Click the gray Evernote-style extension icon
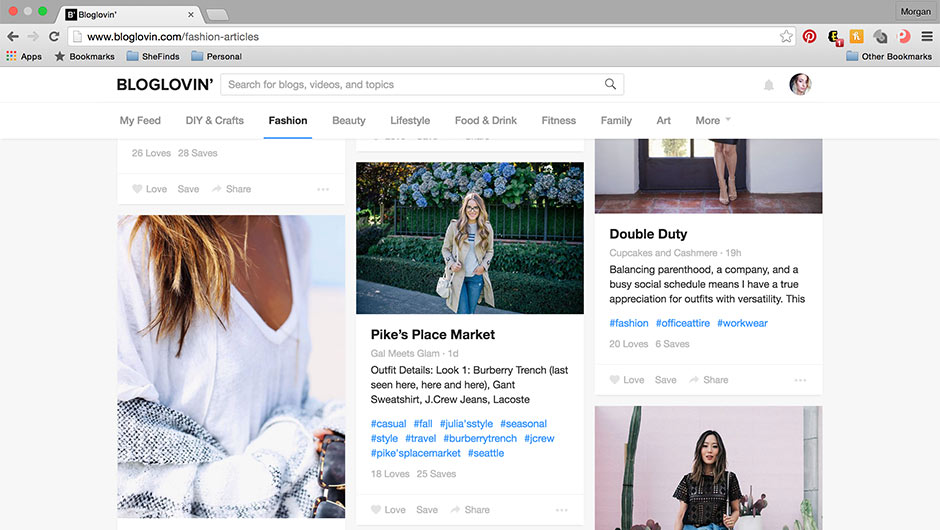 880,37
